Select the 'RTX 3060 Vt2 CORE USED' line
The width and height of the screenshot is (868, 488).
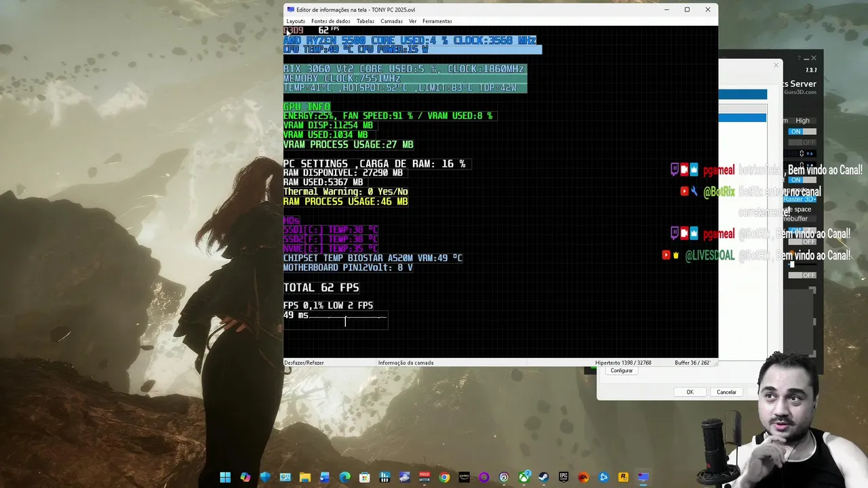(x=403, y=69)
